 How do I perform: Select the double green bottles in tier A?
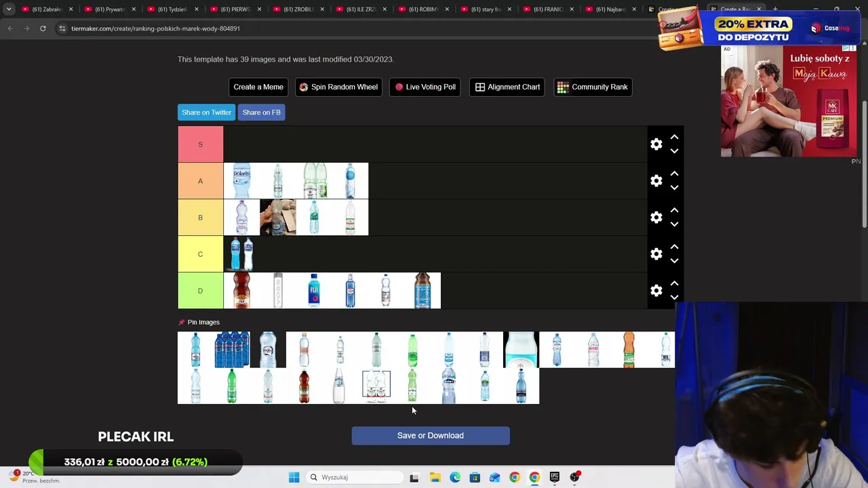pos(314,181)
